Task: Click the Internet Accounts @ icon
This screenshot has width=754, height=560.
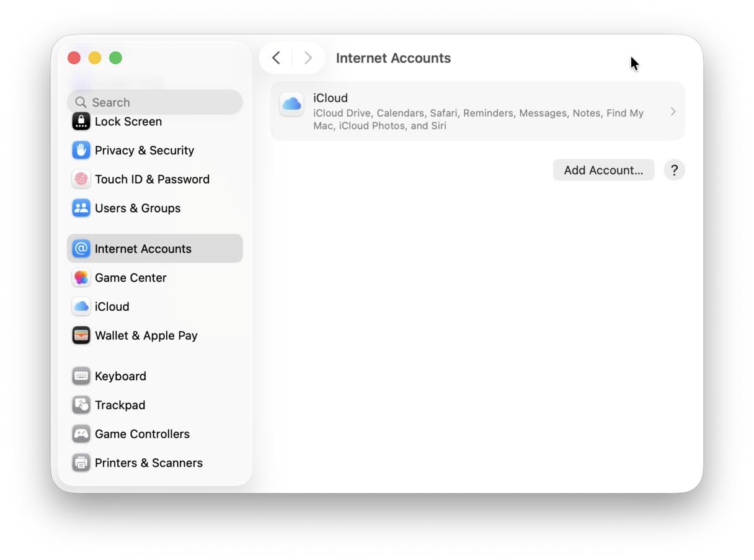Action: (x=81, y=249)
